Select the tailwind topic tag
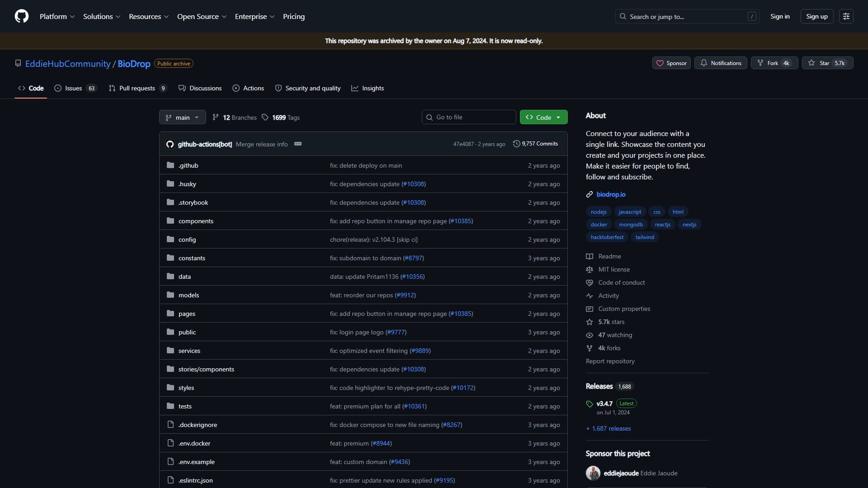This screenshot has width=868, height=488. (645, 237)
